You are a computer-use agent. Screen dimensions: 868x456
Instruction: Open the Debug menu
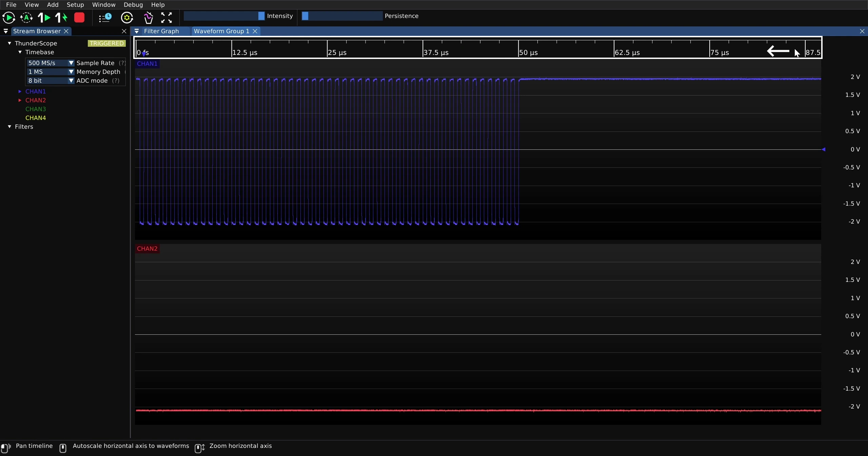(x=133, y=5)
